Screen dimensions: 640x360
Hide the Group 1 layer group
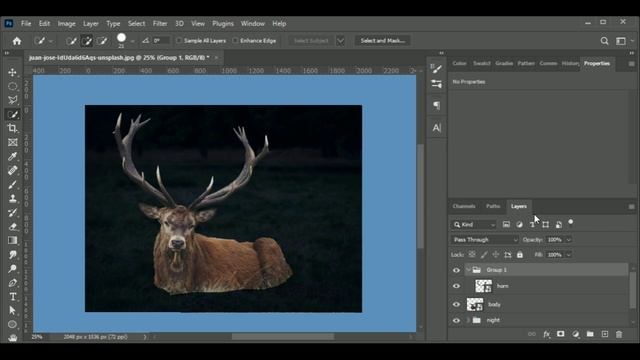[x=456, y=270]
